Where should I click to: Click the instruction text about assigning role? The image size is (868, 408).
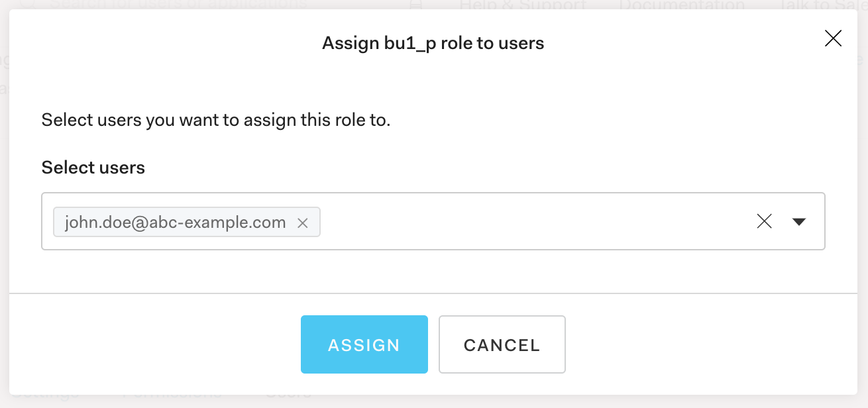(x=215, y=121)
